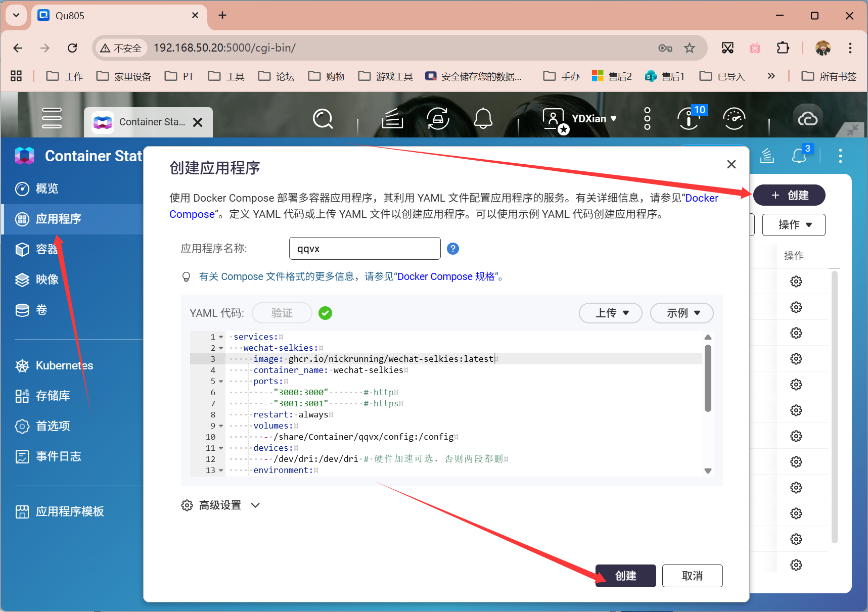Open the Kubernetes section in sidebar
Image resolution: width=868 pixels, height=612 pixels.
(64, 365)
